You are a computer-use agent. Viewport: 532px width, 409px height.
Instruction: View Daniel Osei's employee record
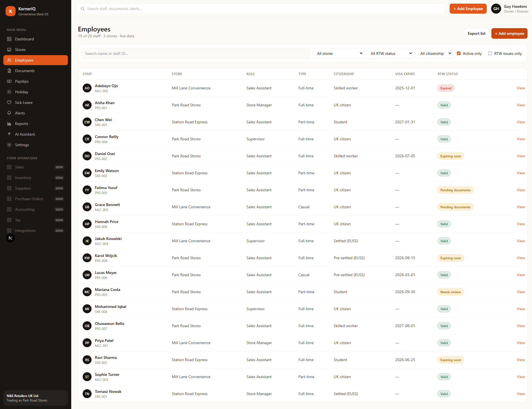tap(521, 156)
